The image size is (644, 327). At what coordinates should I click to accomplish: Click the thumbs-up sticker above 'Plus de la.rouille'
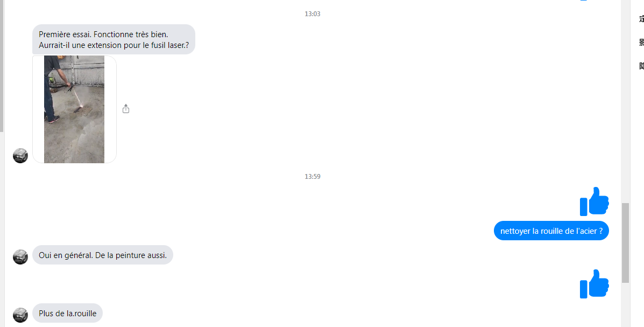[595, 284]
